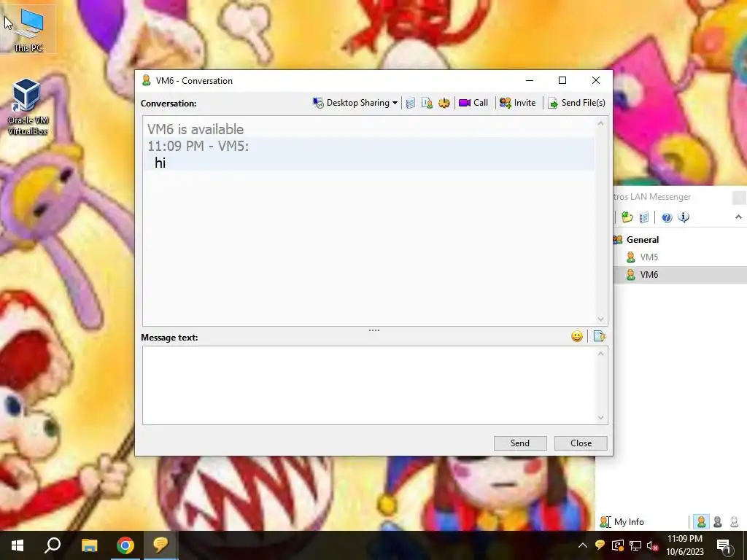Click LAN Messenger speech bubble tray icon
The width and height of the screenshot is (747, 560).
[x=600, y=545]
